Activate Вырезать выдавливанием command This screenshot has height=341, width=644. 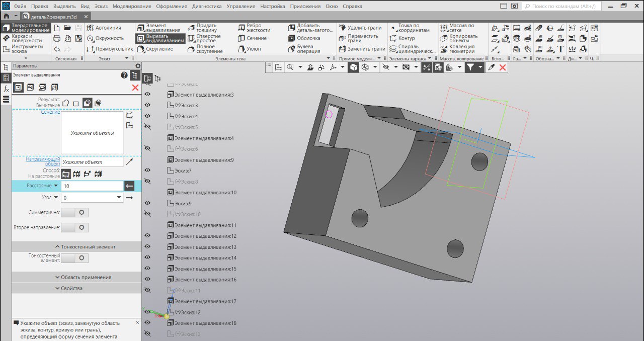click(x=160, y=38)
